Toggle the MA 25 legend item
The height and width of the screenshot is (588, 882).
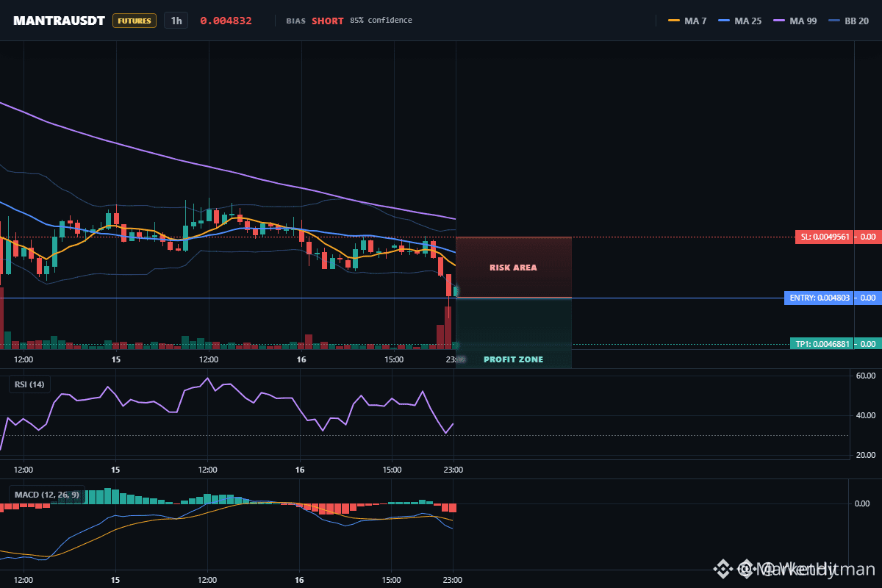[739, 21]
